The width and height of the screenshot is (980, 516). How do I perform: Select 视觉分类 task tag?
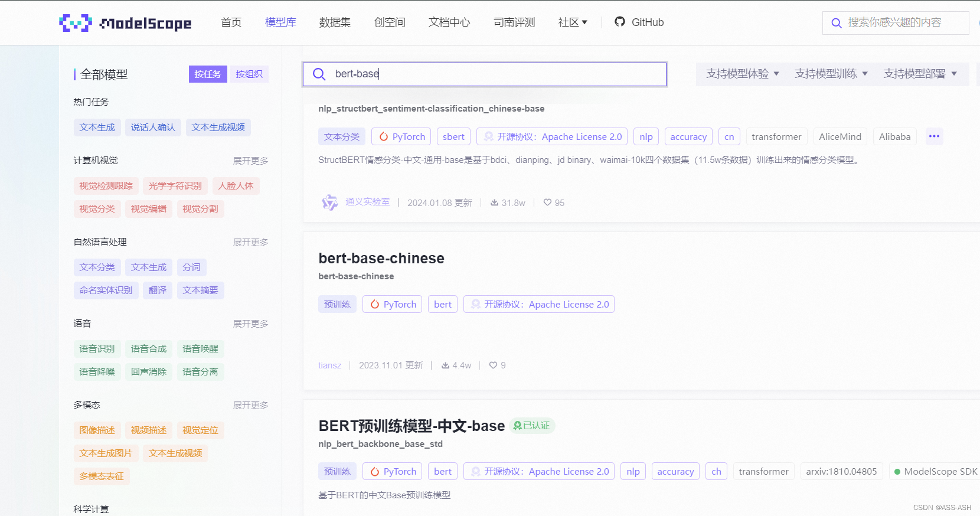pyautogui.click(x=97, y=209)
